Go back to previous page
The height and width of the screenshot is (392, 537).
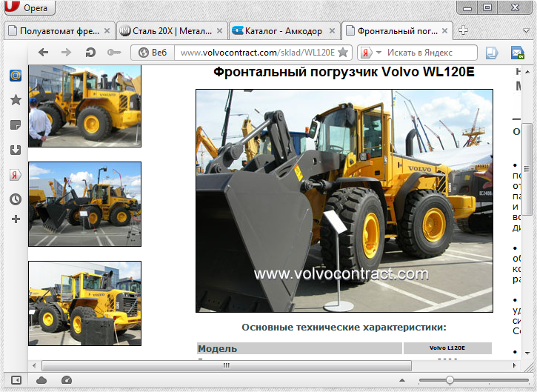point(43,53)
